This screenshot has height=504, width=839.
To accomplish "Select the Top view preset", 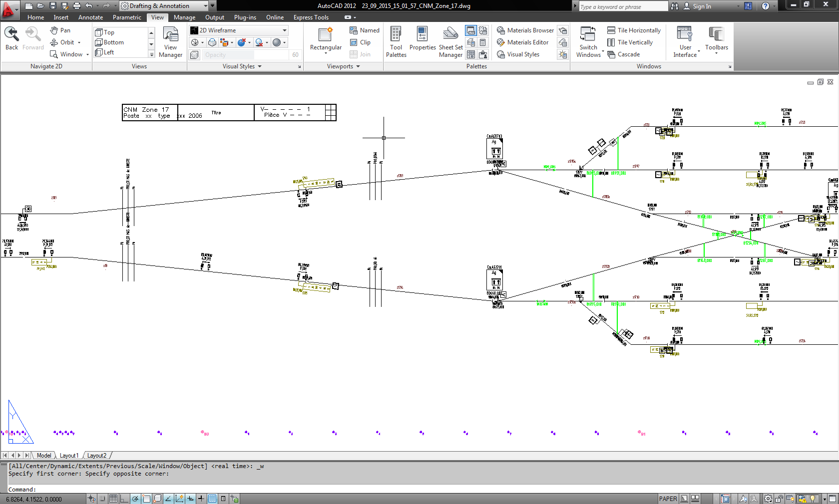I will pos(105,32).
